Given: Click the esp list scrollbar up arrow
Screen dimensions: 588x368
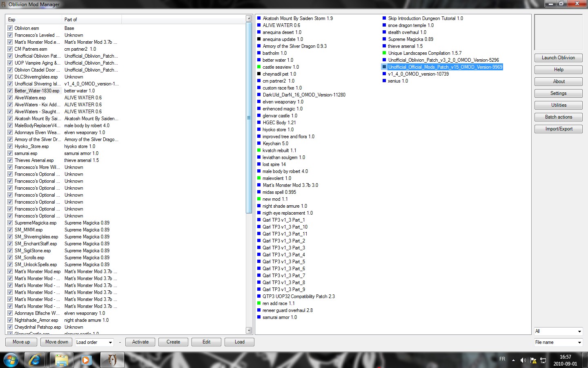Looking at the screenshot, I should click(249, 19).
